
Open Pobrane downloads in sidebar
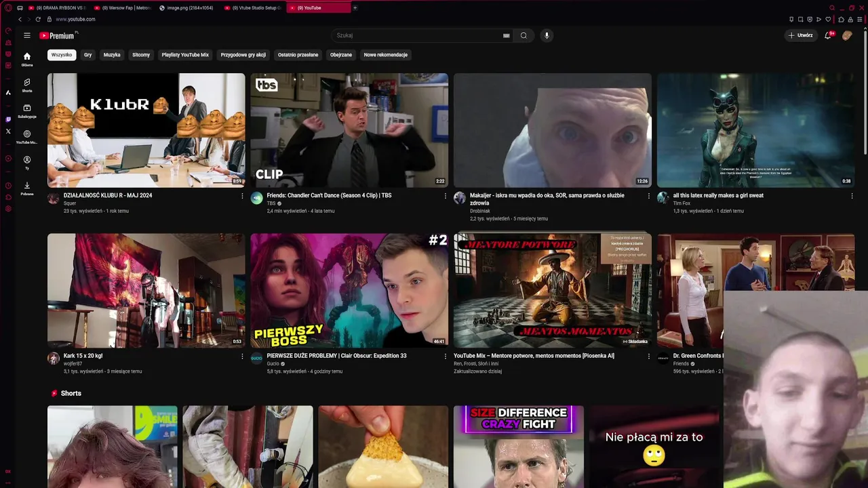(27, 188)
